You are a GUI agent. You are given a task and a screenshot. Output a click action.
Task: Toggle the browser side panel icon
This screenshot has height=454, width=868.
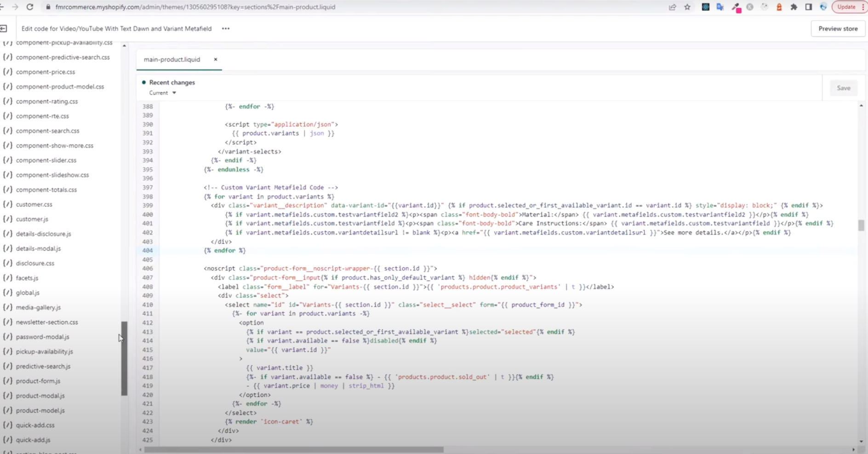pyautogui.click(x=808, y=7)
